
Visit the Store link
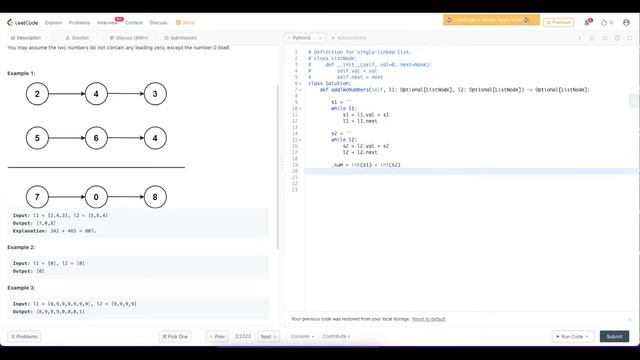[x=185, y=23]
